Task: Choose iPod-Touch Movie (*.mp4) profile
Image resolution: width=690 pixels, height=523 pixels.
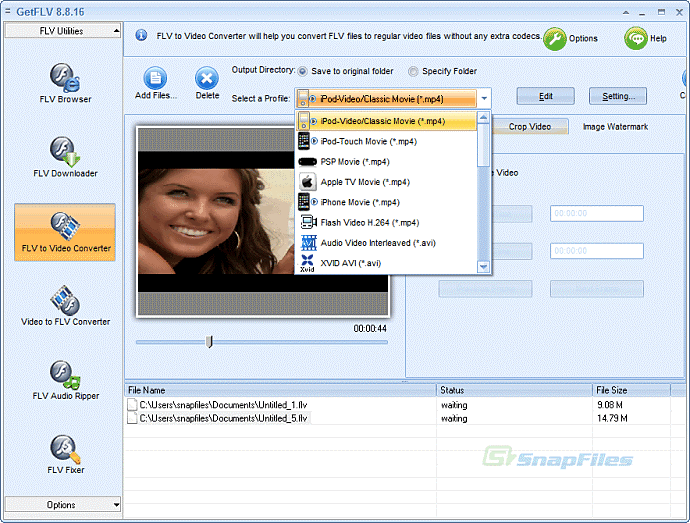Action: [386, 141]
